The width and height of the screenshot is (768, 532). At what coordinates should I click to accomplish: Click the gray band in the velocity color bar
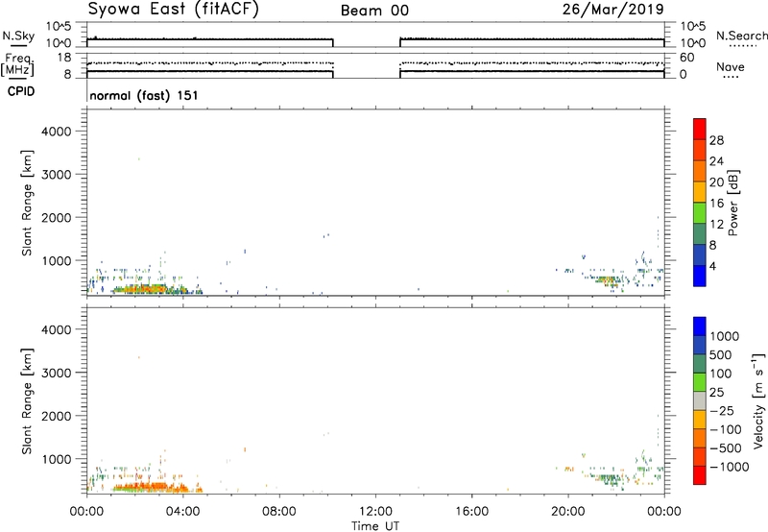click(700, 401)
